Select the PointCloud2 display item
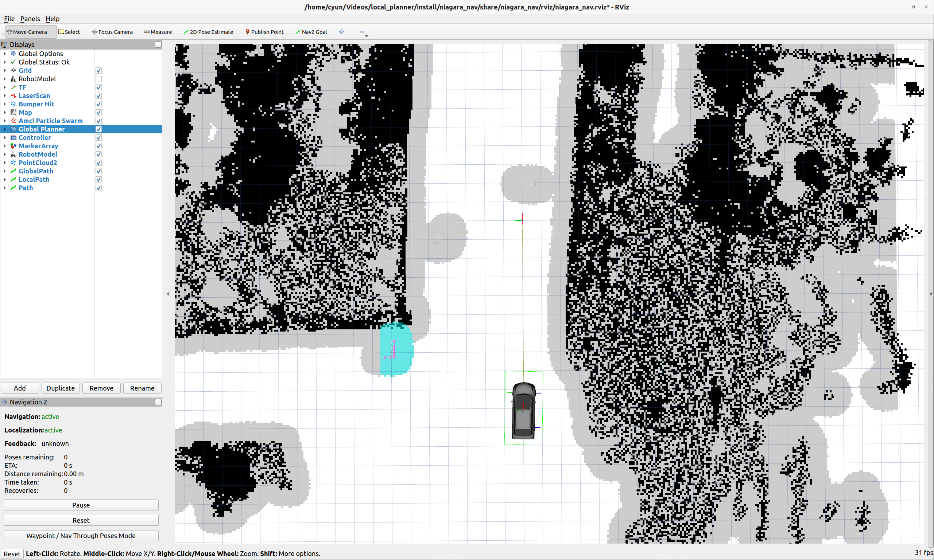 pos(38,162)
